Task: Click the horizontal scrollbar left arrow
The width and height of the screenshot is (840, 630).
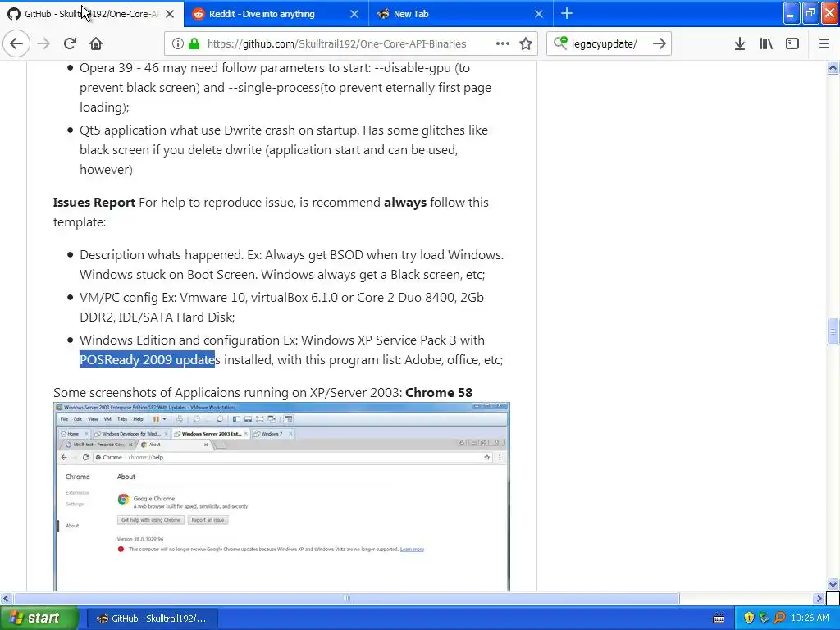Action: (x=6, y=598)
